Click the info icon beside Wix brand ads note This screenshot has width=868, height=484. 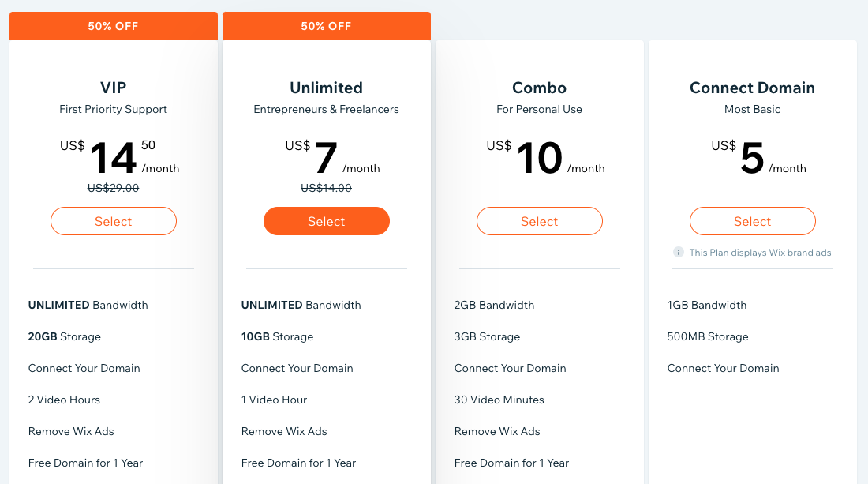678,252
